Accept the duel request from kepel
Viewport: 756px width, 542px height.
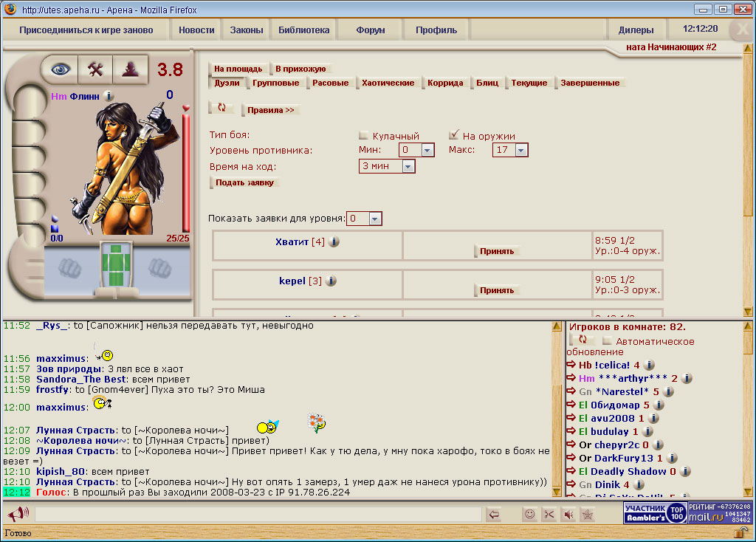[x=497, y=290]
